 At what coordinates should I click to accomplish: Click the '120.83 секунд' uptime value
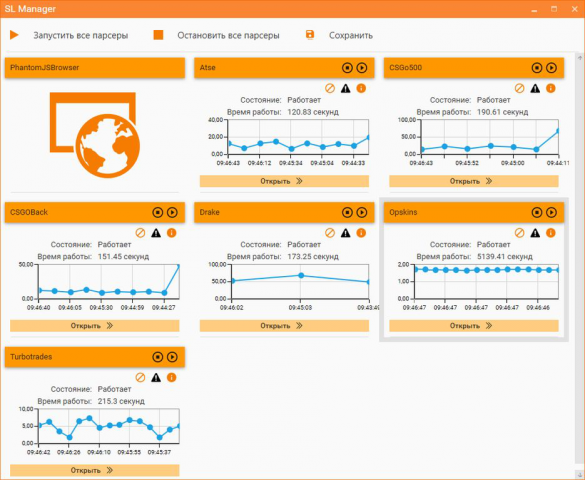pyautogui.click(x=313, y=112)
